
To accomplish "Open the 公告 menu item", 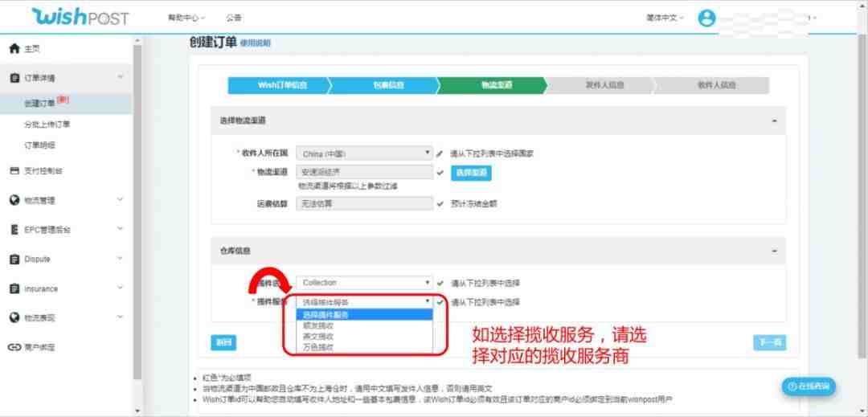I will (x=234, y=18).
